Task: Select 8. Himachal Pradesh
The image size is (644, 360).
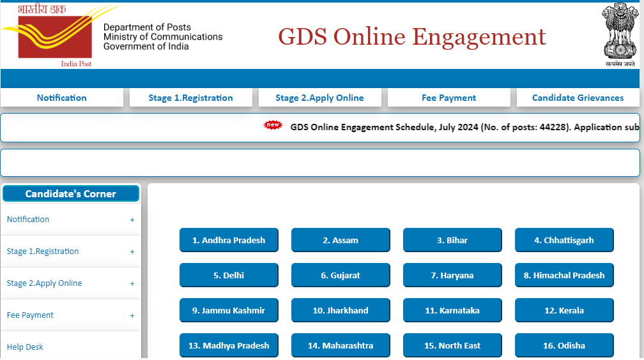Action: pyautogui.click(x=564, y=276)
